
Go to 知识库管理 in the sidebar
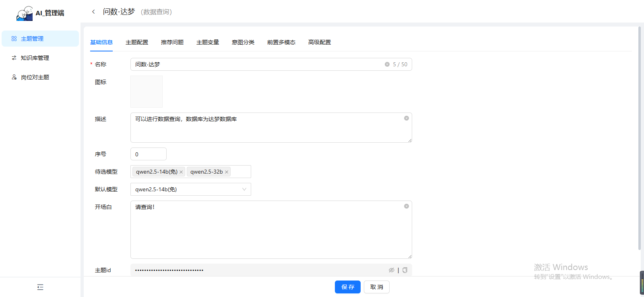click(x=35, y=58)
